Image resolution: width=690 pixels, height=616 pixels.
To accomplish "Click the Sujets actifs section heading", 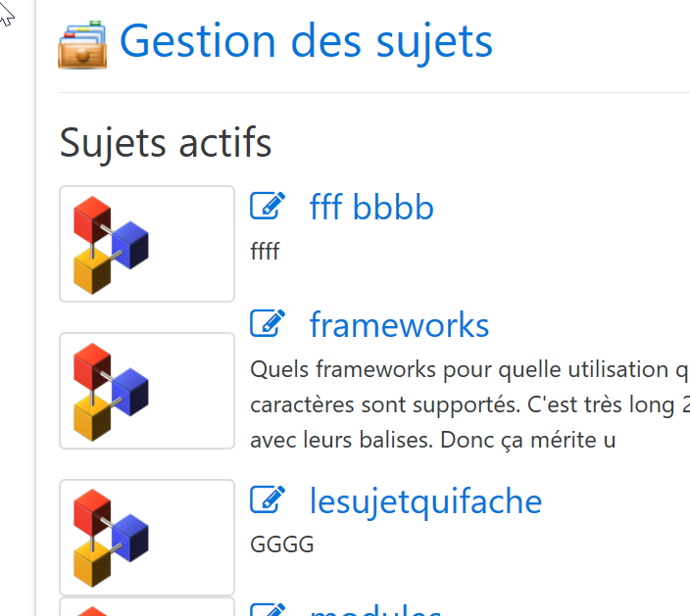I will tap(166, 143).
